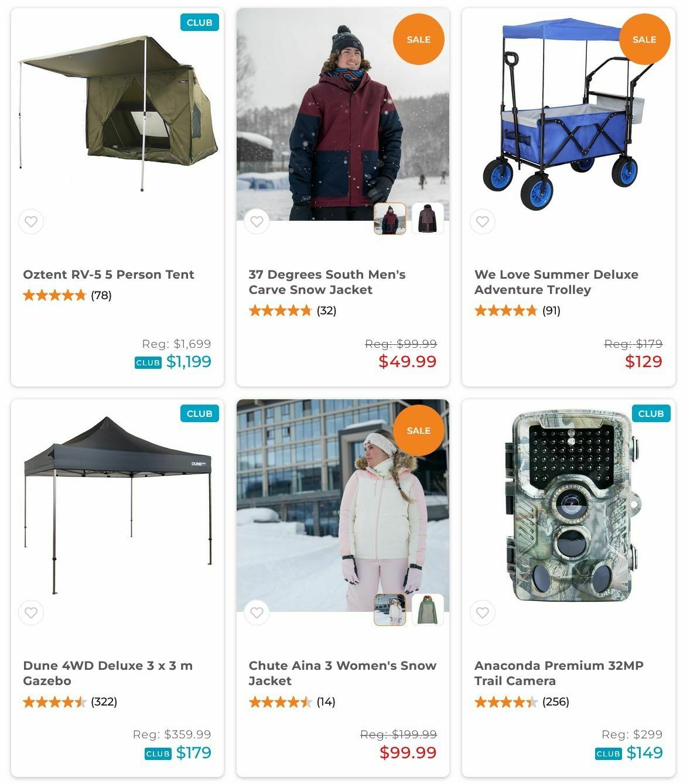Open Oztent RV-5 5 Person Tent title
690x784 pixels.
(108, 275)
